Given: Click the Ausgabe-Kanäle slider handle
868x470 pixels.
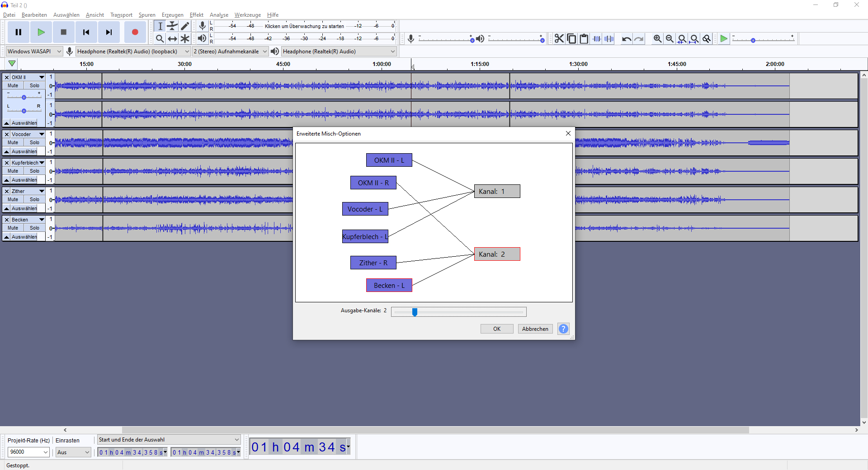Looking at the screenshot, I should coord(415,312).
